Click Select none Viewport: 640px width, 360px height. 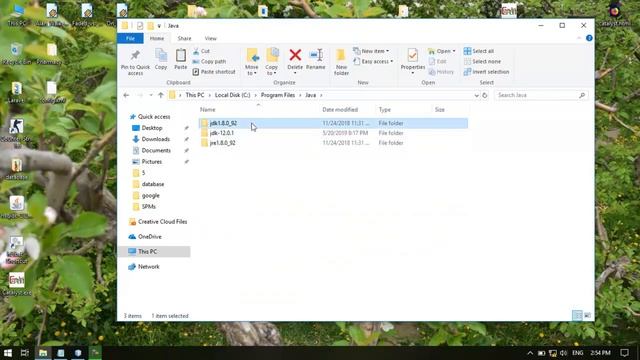(482, 61)
